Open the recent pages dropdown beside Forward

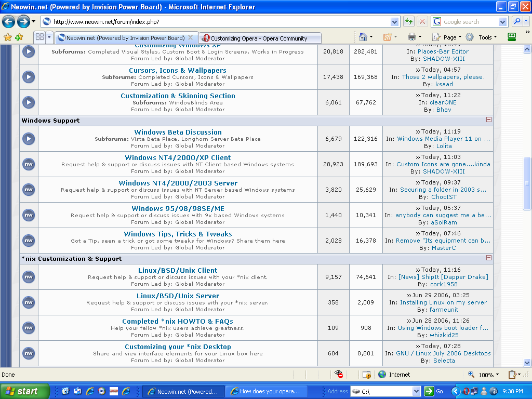click(x=33, y=22)
